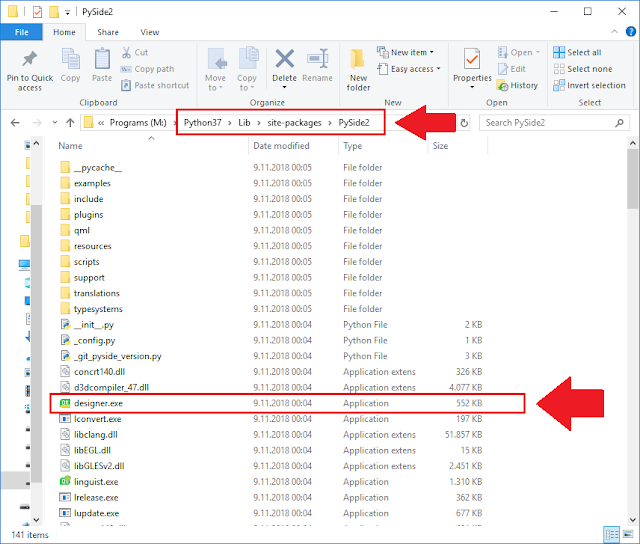Open Copy to command
Viewport: 640px width, 544px height.
247,69
